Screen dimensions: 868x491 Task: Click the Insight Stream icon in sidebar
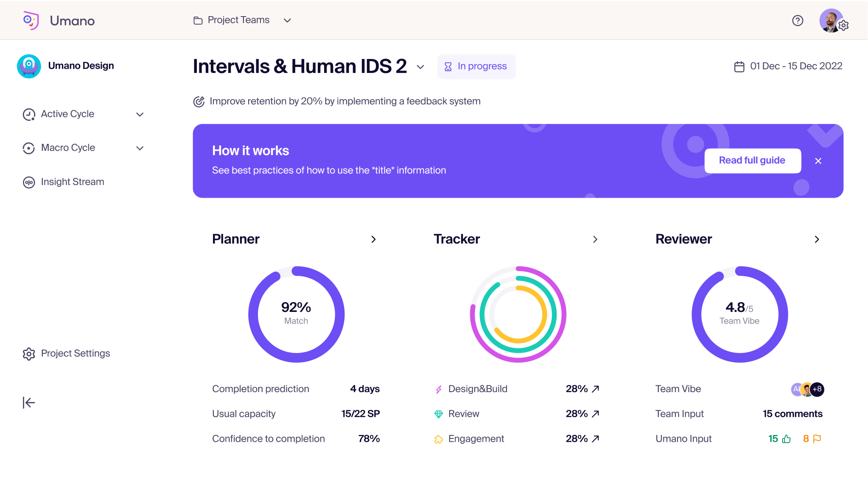click(x=28, y=181)
